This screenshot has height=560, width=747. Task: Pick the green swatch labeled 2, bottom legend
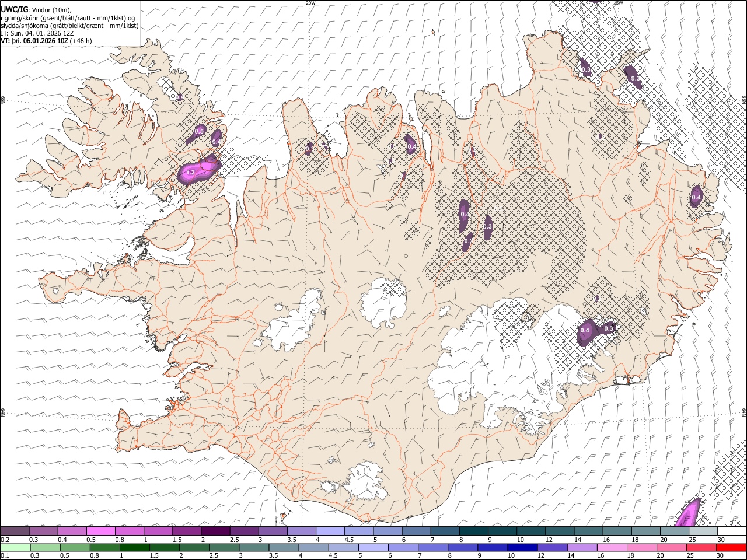point(194,548)
